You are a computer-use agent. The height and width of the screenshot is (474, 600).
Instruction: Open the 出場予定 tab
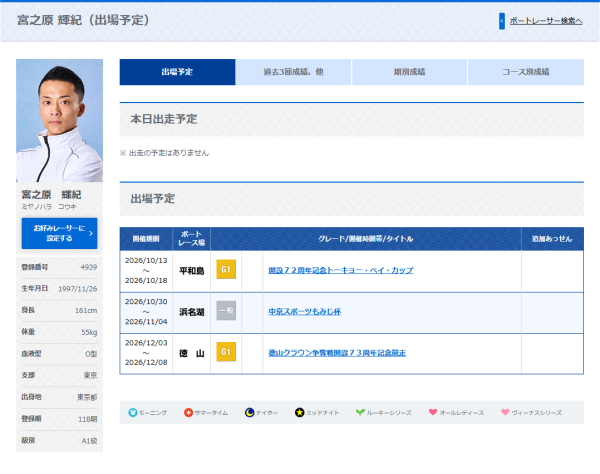click(x=177, y=72)
